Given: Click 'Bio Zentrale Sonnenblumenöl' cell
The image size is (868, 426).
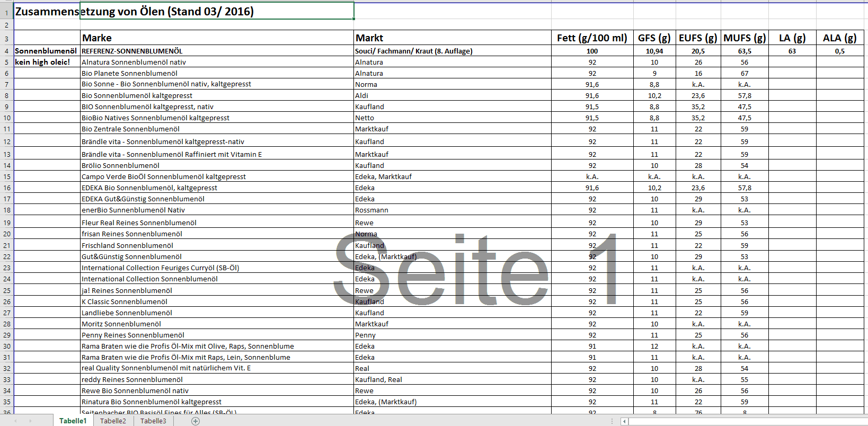Looking at the screenshot, I should point(217,129).
